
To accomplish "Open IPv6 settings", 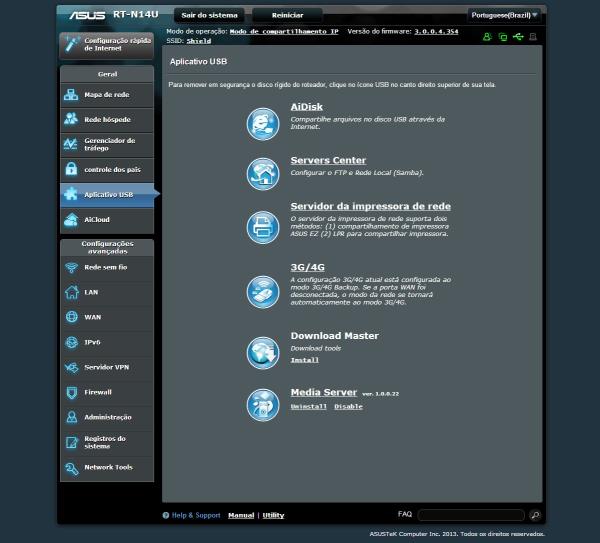I will coord(107,342).
